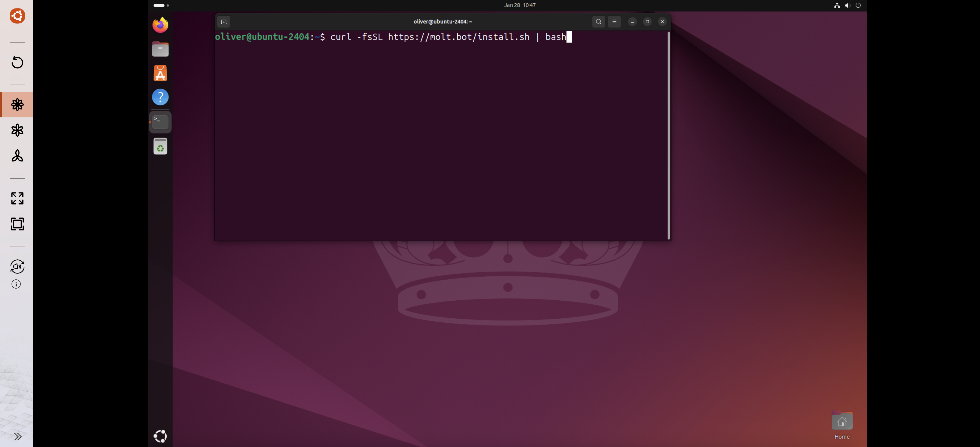Launch Ubuntu App Center from dock
Screen dimensions: 980x447
pos(160,73)
